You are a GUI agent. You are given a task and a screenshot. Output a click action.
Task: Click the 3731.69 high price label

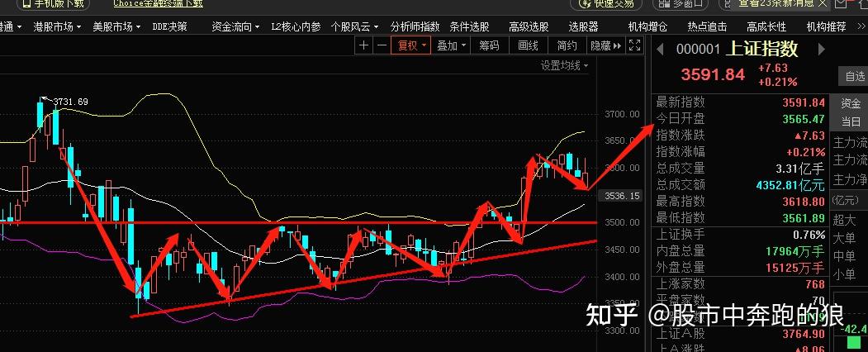[x=70, y=102]
